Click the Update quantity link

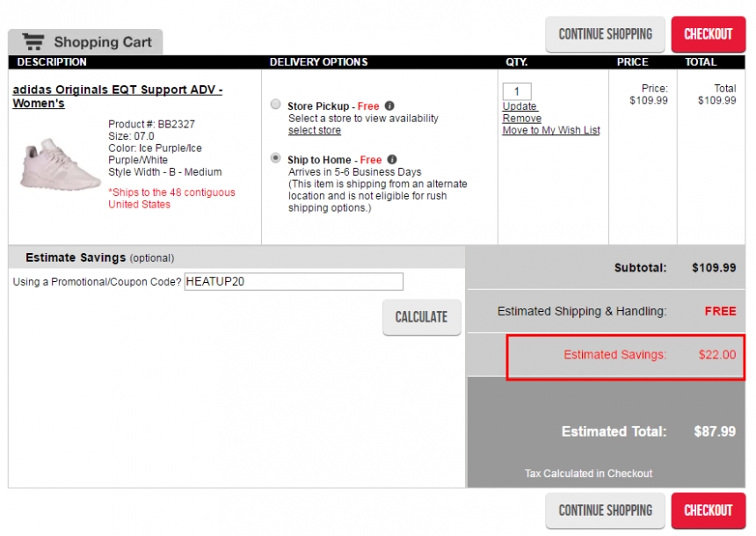520,106
